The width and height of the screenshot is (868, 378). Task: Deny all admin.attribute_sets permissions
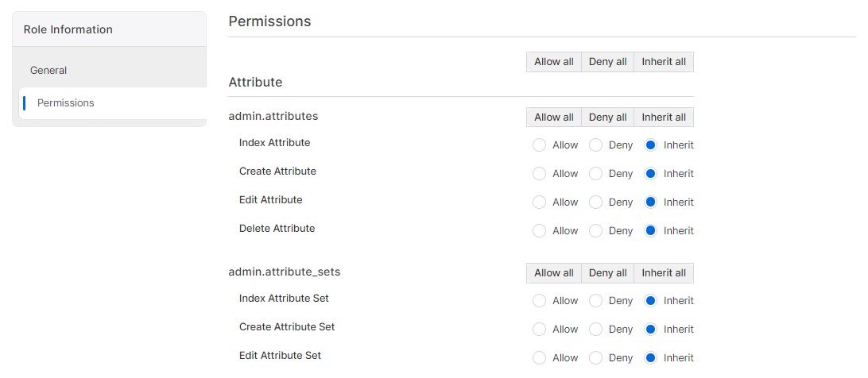pos(607,273)
